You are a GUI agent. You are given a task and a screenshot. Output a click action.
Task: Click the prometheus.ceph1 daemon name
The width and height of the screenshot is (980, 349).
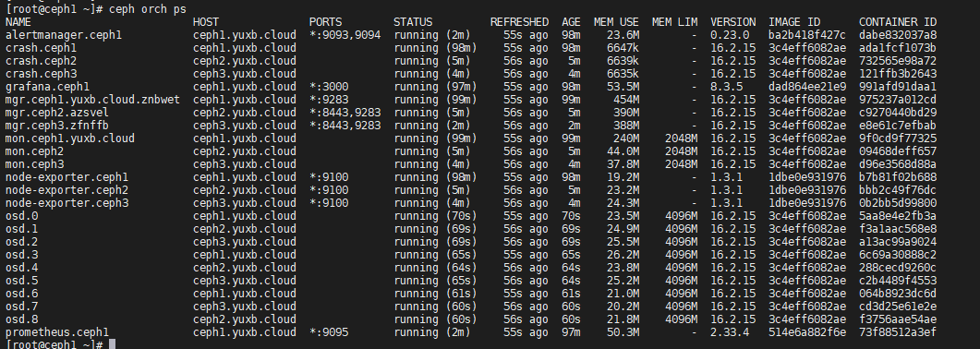tap(57, 332)
